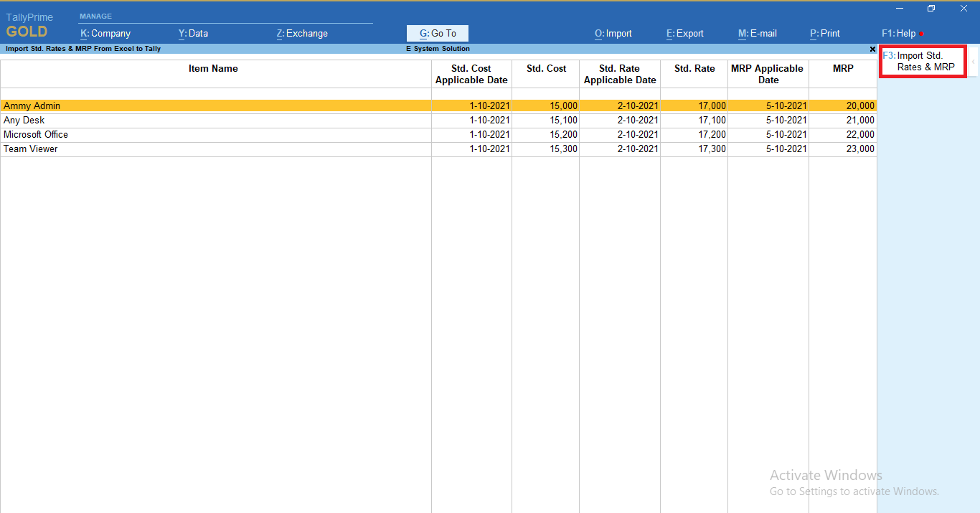Select the Team Viewer row
The height and width of the screenshot is (513, 980).
215,149
